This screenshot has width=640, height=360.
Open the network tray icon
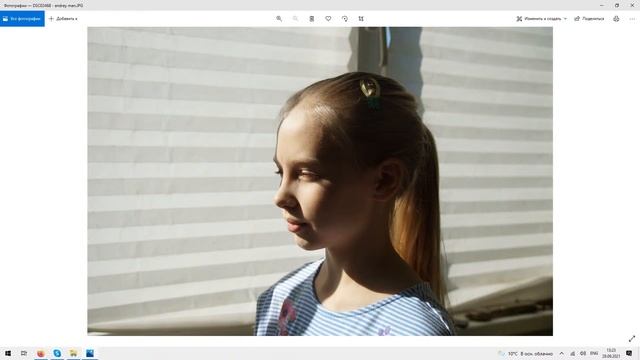click(573, 353)
